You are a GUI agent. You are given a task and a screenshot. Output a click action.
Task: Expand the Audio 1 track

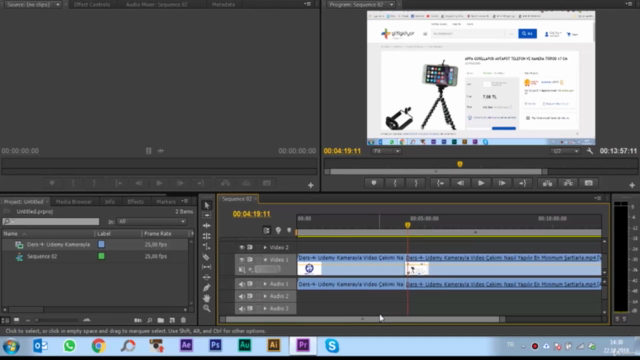[265, 284]
